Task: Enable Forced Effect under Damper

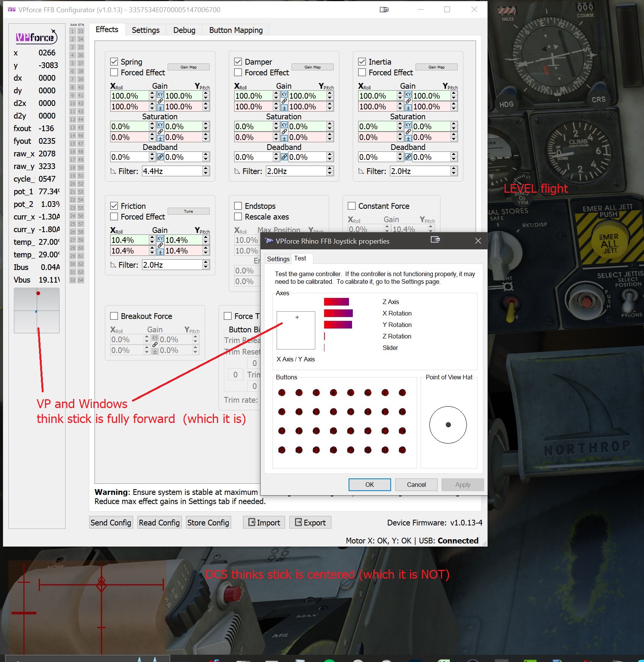Action: (238, 72)
